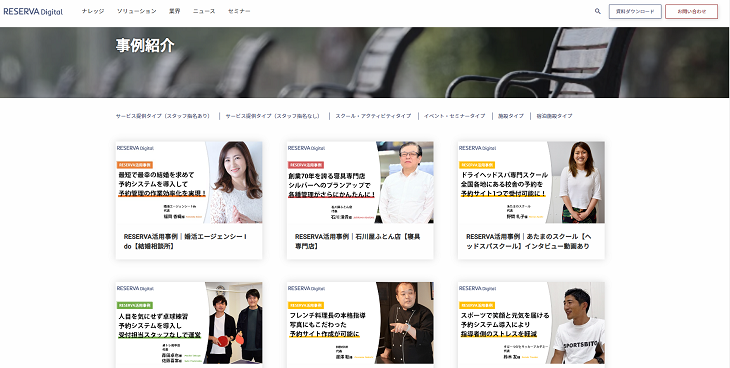This screenshot has width=730, height=368.
Task: Filter by サービス提供タイプ(スタッフ指名あり)
Action: (163, 116)
